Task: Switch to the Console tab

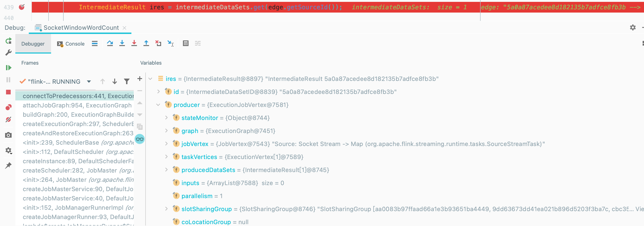Action: coord(71,44)
